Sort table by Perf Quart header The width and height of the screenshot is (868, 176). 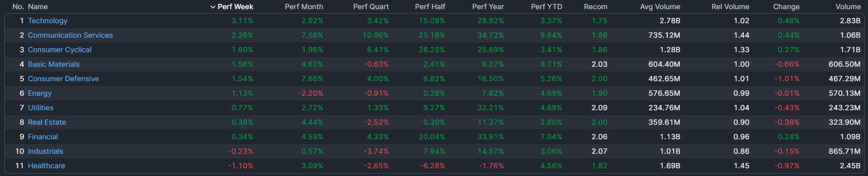coord(371,7)
